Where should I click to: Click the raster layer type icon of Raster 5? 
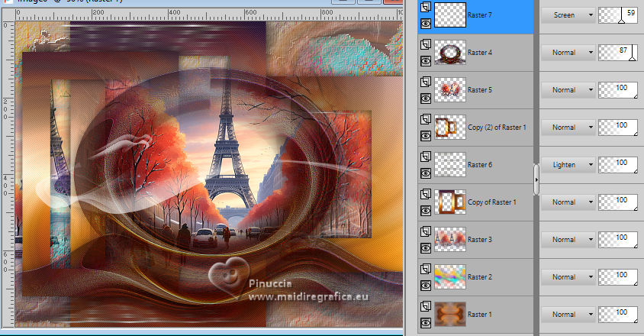[426, 82]
